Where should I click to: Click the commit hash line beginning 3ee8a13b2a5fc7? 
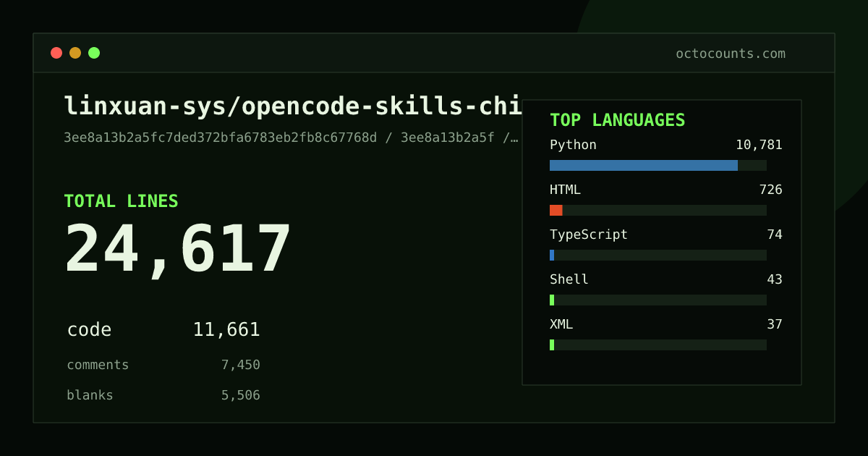point(291,138)
